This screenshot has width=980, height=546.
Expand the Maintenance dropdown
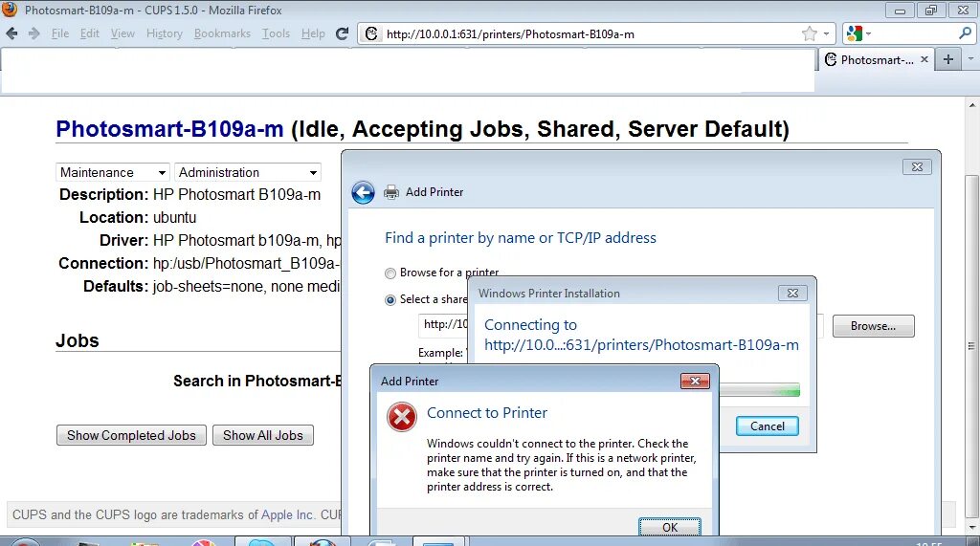coord(113,172)
